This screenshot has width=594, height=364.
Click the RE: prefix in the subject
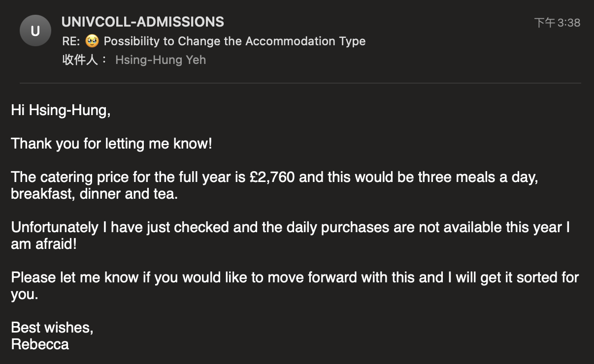[x=71, y=41]
